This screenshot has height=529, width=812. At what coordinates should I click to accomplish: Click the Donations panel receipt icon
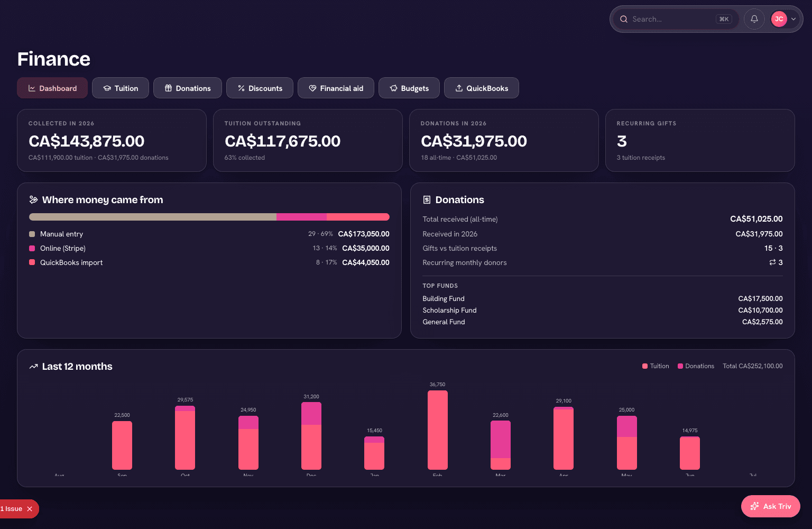coord(427,200)
